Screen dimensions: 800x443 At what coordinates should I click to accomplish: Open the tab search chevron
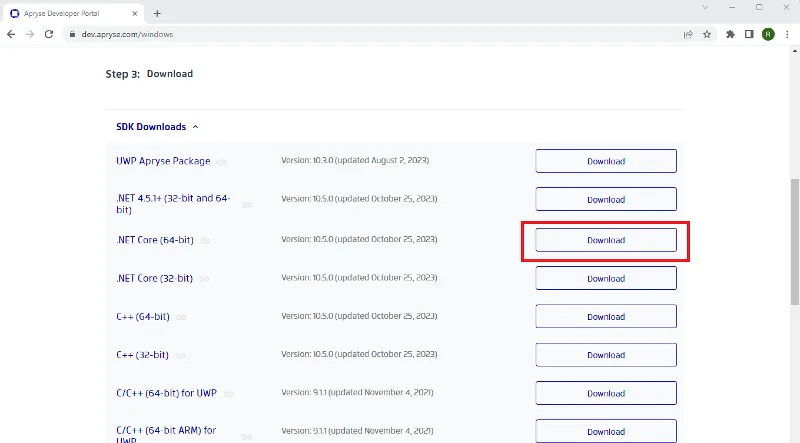click(x=705, y=7)
